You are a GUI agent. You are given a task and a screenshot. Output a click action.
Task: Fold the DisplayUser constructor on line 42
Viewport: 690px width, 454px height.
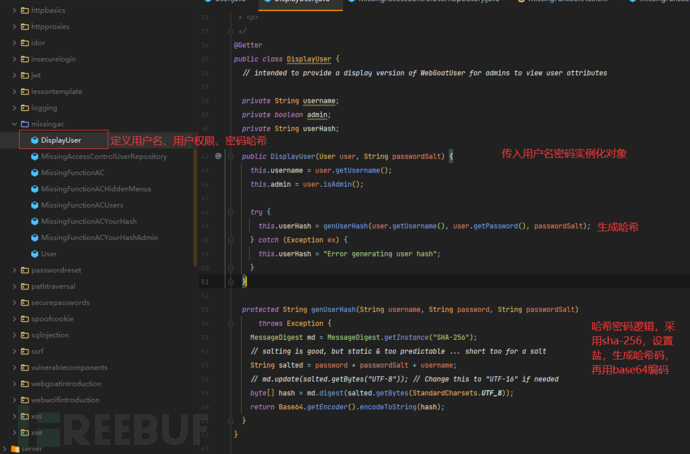[232, 157]
